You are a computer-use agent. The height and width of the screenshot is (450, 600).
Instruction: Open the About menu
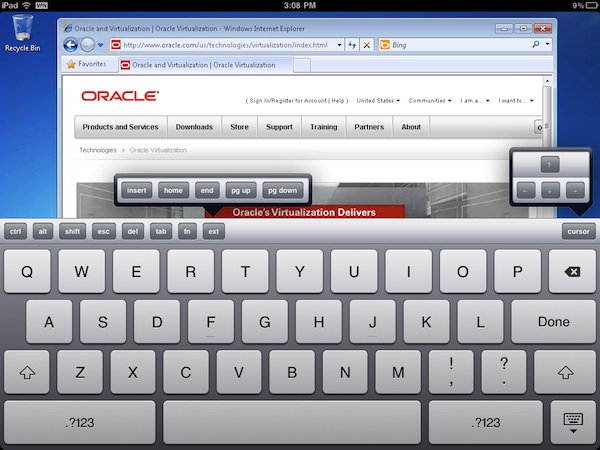(x=411, y=127)
